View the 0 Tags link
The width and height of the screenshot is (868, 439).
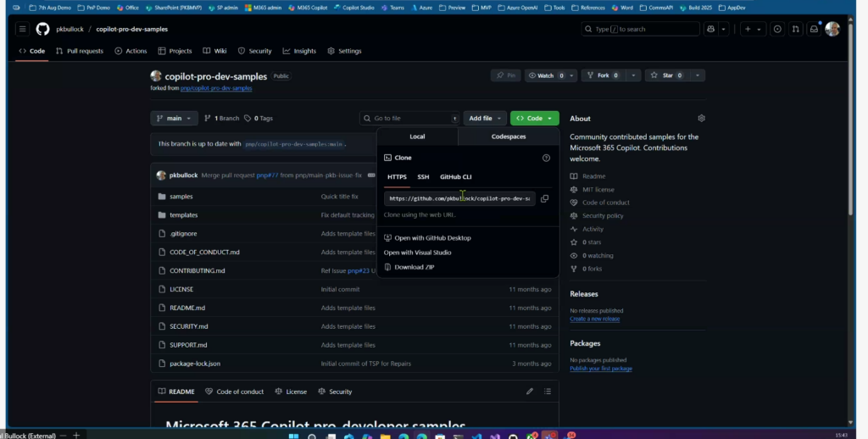[x=258, y=119]
